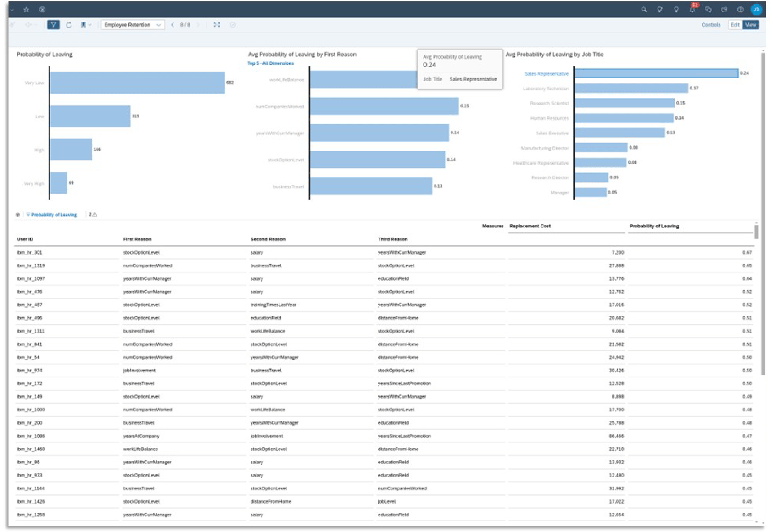Enter fullscreen with the expand arrows icon
Screen dimensions: 770x532
click(x=217, y=25)
